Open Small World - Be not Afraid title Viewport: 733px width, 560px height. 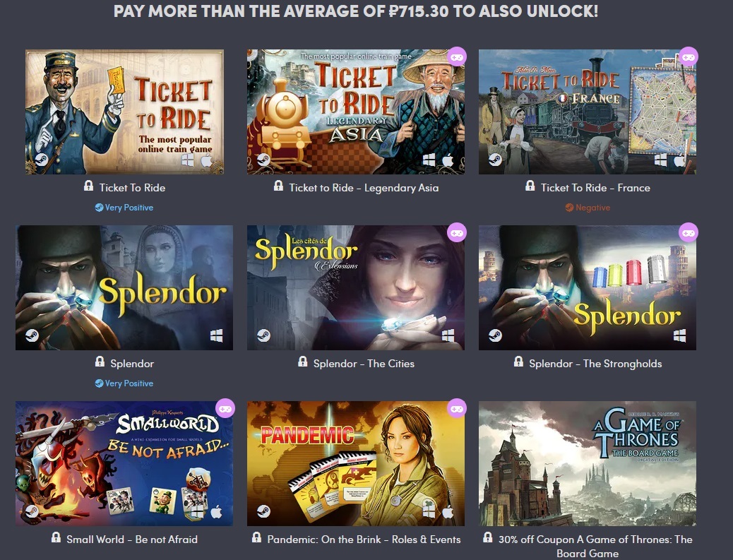click(132, 540)
